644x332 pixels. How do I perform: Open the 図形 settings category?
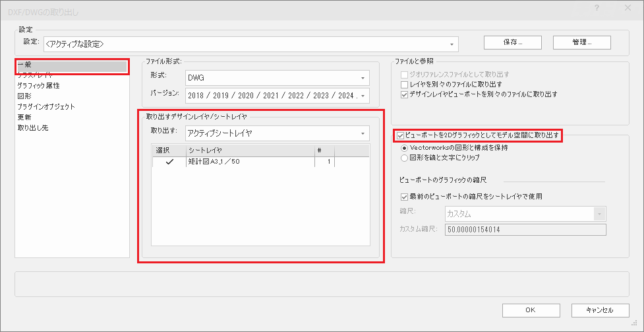point(25,96)
